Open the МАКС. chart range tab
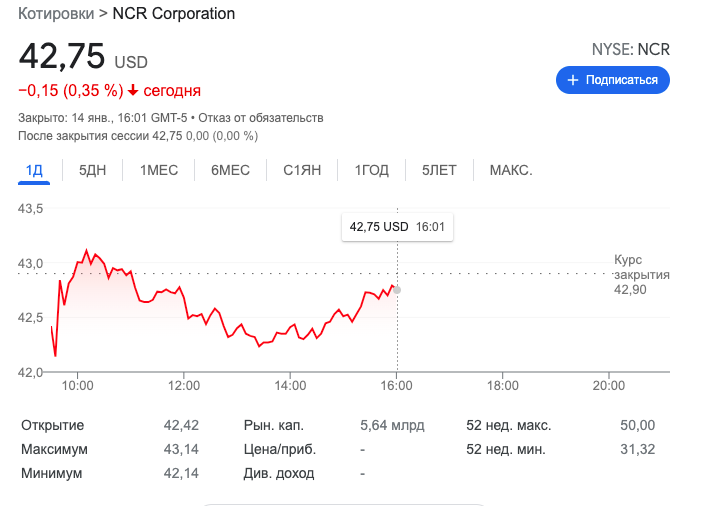The image size is (720, 506). [x=510, y=170]
